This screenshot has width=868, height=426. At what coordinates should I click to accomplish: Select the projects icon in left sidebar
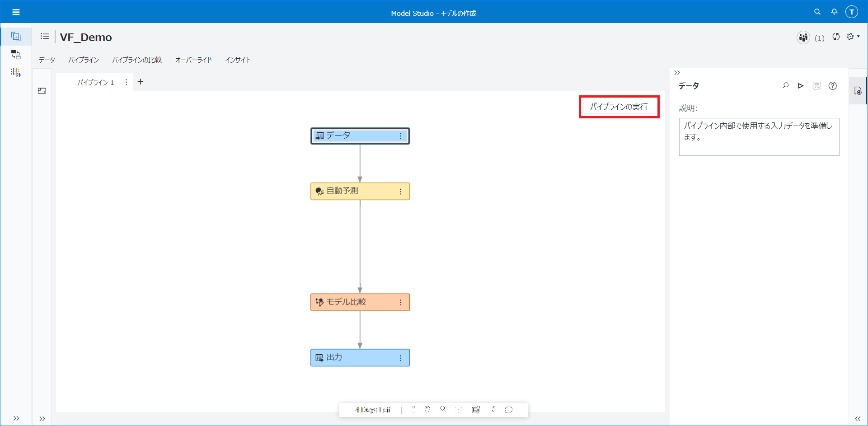16,37
